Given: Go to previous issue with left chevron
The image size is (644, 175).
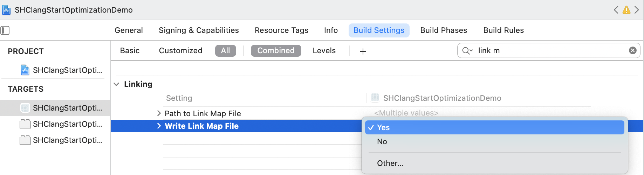Looking at the screenshot, I should 616,10.
